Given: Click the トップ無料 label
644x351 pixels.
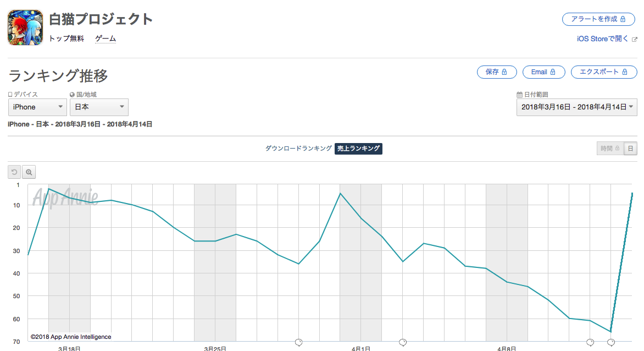Looking at the screenshot, I should (66, 39).
